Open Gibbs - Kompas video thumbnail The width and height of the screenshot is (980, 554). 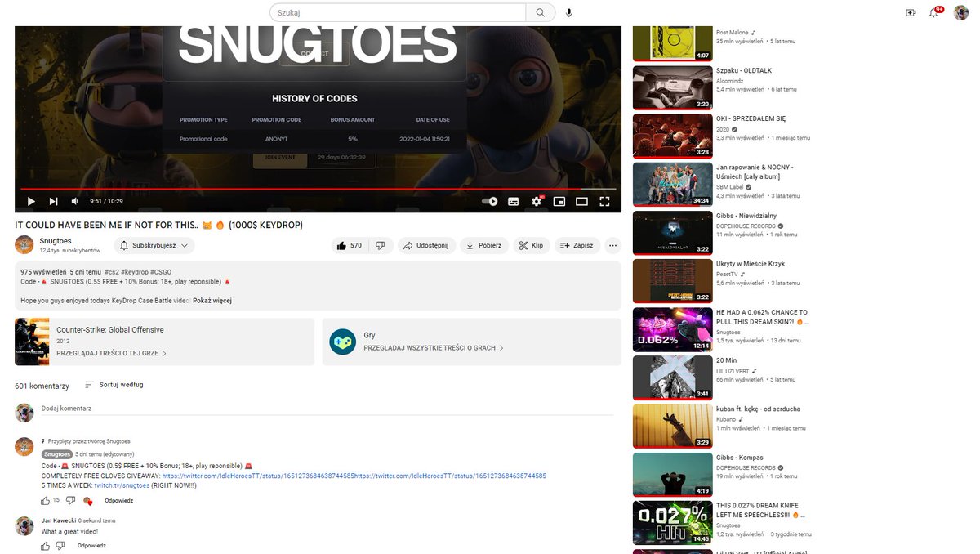pyautogui.click(x=672, y=475)
